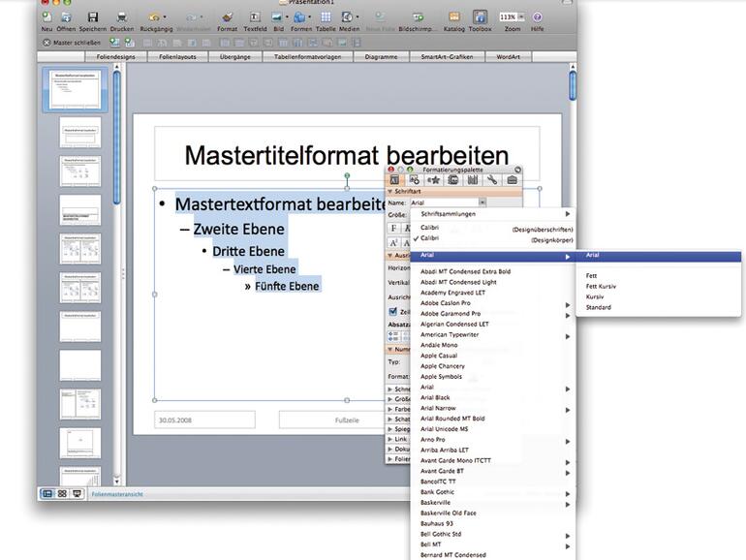Click Master schließen button
Viewport: 746px width, 560px height.
pos(73,43)
